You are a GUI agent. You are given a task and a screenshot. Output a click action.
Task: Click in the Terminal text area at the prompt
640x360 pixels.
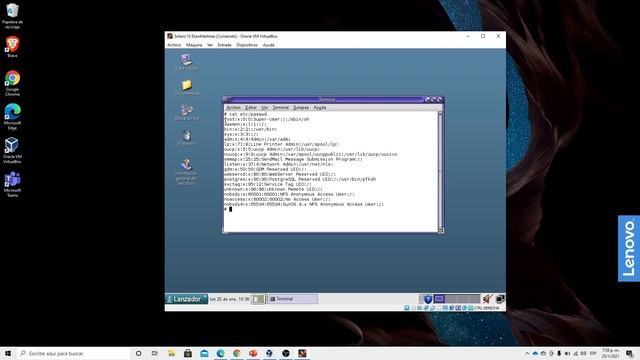[x=230, y=209]
